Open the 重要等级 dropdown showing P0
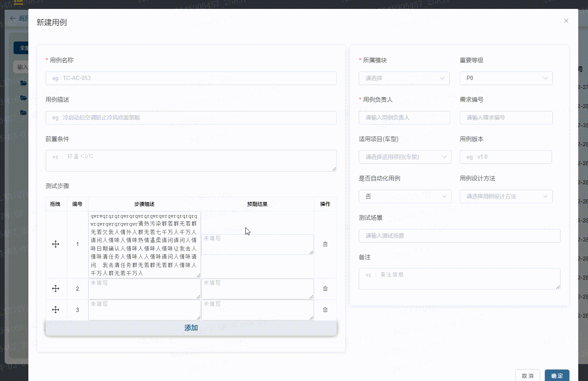Viewport: 588px width, 381px height. (506, 78)
